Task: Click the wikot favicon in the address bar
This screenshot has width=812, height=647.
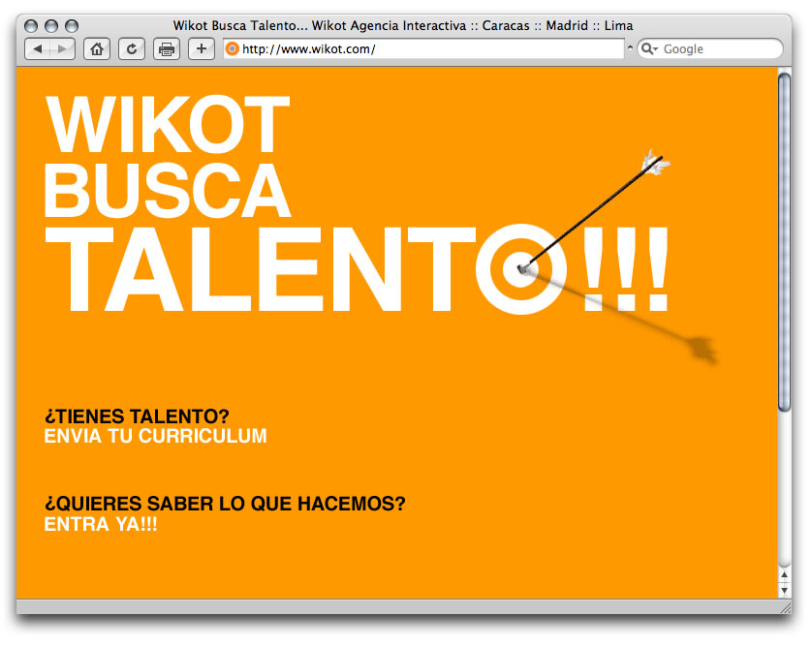Action: click(x=233, y=49)
